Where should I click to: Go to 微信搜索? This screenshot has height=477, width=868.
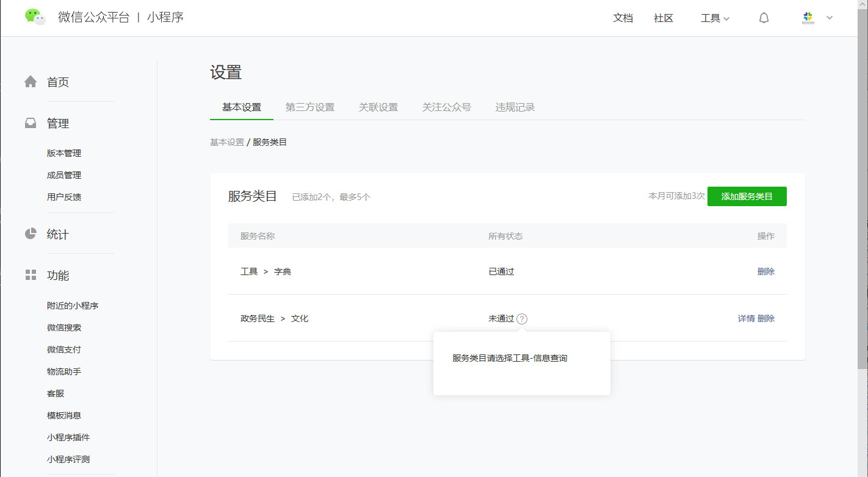coord(64,328)
